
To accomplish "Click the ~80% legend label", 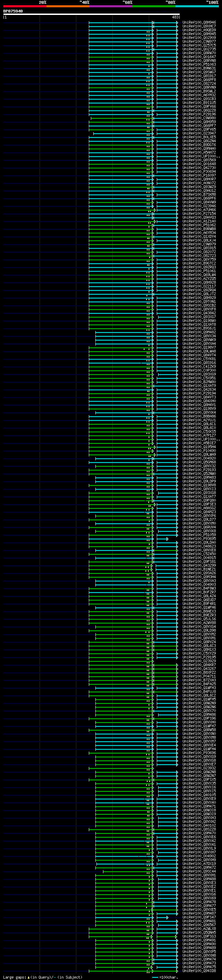I will [170, 2].
